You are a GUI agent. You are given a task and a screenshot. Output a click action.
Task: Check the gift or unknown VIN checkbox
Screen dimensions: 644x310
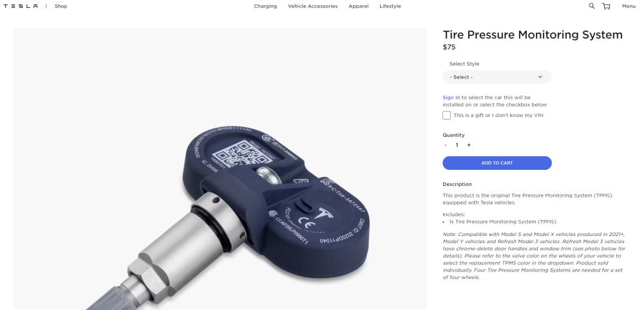click(446, 115)
